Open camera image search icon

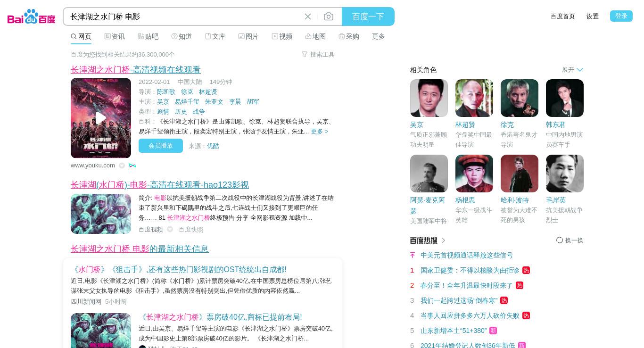click(329, 17)
